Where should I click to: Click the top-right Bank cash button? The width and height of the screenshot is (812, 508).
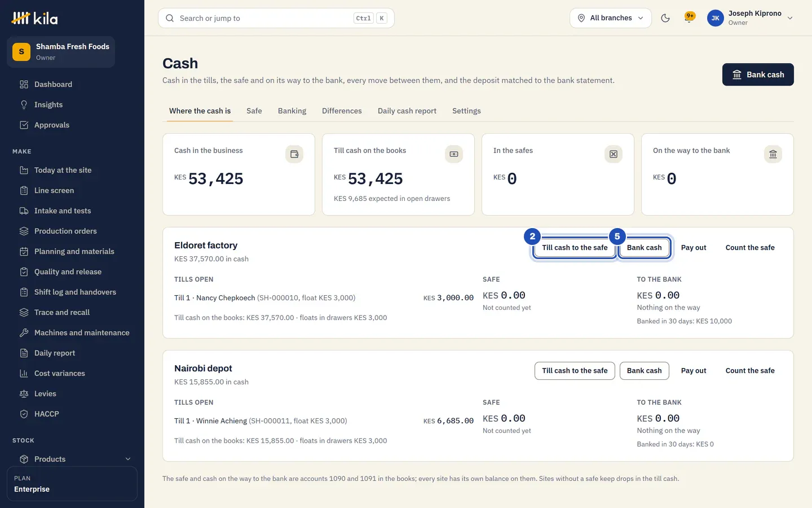click(x=758, y=75)
